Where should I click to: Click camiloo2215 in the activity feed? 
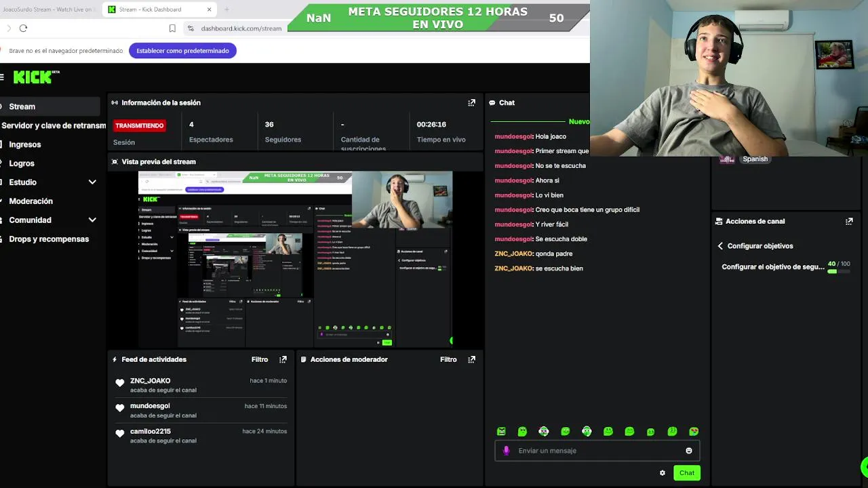point(151,431)
